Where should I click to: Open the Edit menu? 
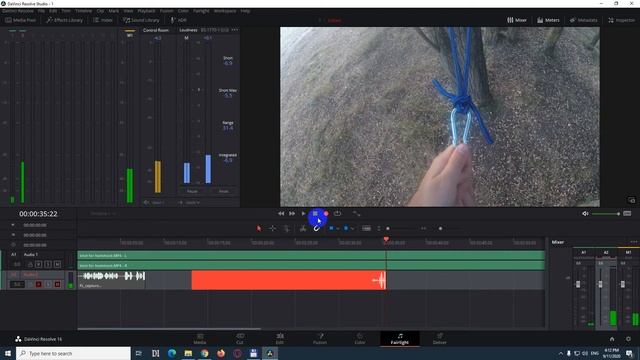click(x=53, y=11)
